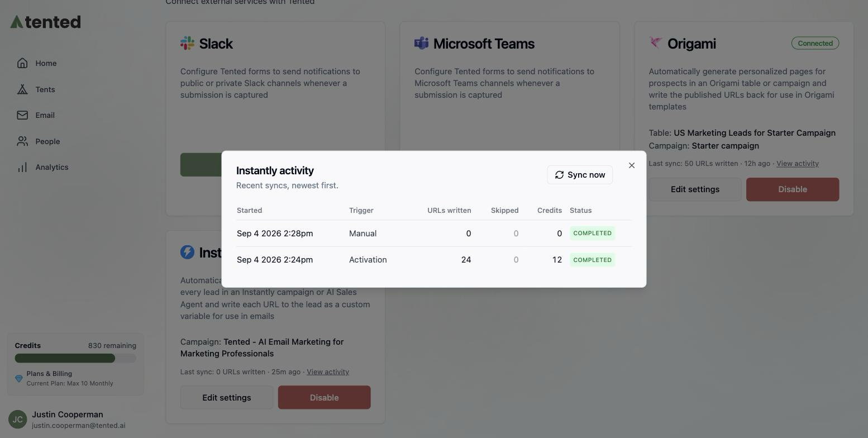This screenshot has height=438, width=868.
Task: Click the People icon in sidebar
Action: 22,141
